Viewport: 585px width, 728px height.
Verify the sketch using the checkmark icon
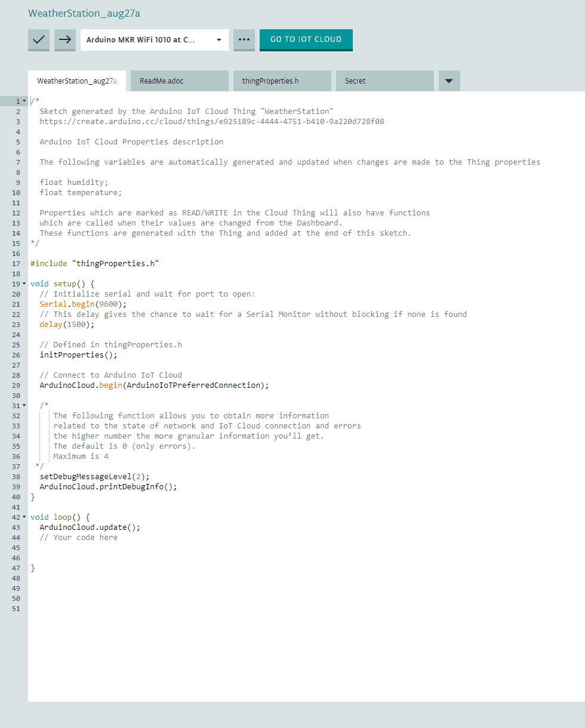tap(38, 40)
